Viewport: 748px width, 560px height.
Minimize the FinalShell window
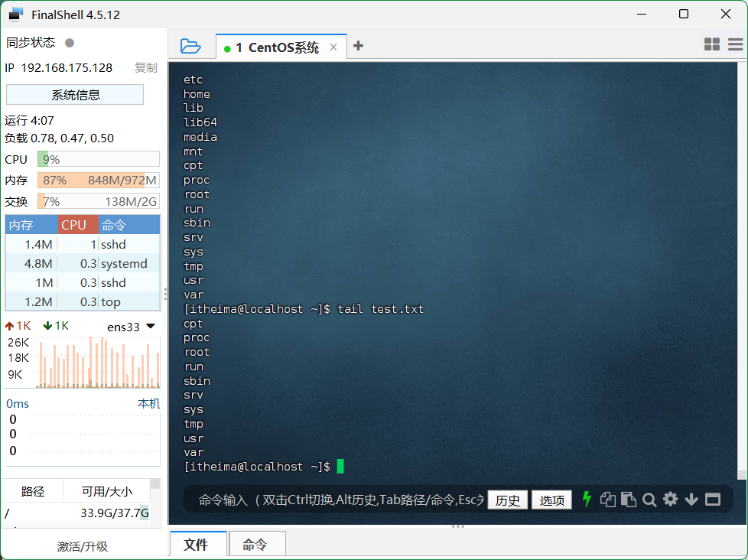tap(642, 14)
